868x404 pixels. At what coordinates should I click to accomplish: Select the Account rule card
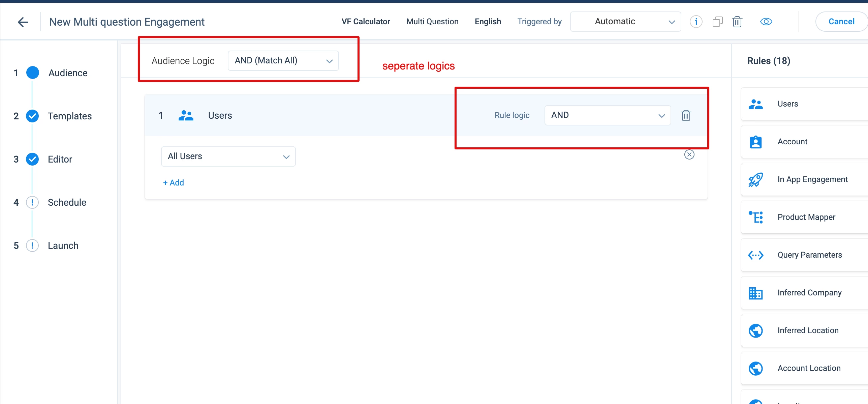792,142
